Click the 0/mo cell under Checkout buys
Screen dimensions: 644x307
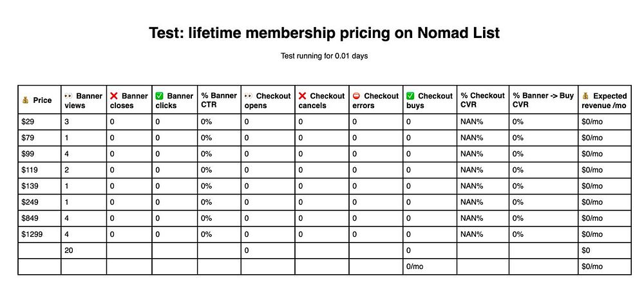(415, 266)
